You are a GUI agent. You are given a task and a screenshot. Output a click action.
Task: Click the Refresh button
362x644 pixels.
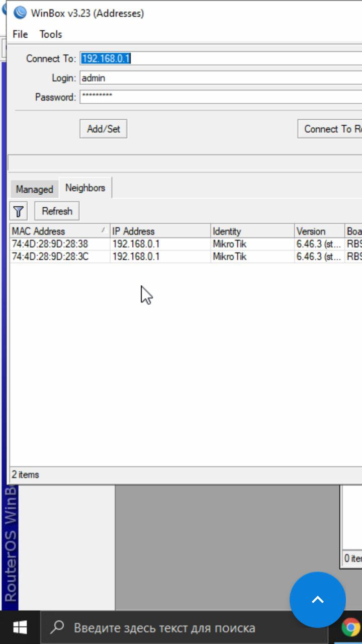click(x=57, y=211)
